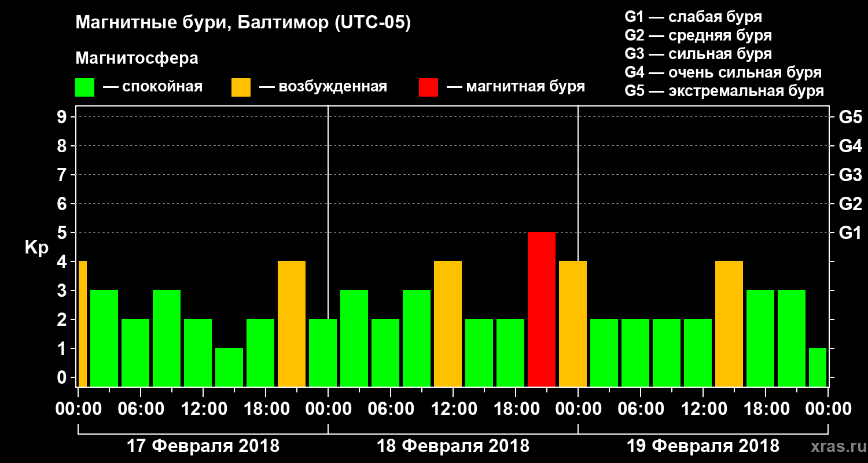This screenshot has width=868, height=463.
Task: Click right-axis G1 label at Kp 5 level
Action: point(850,233)
